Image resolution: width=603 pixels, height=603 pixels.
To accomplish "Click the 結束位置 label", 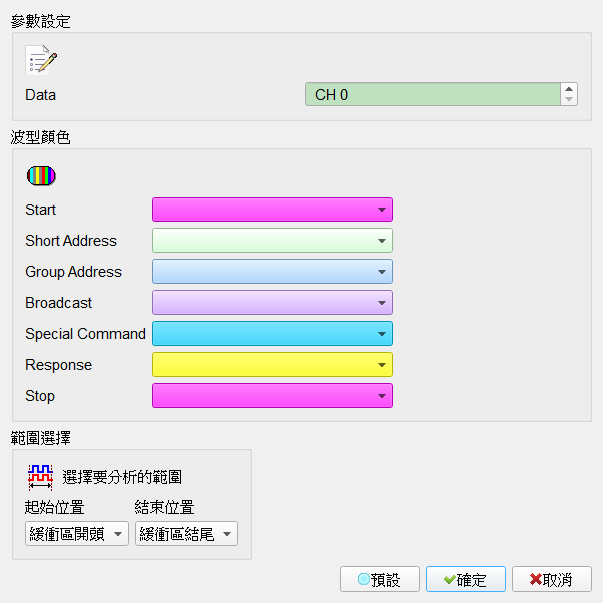I will pyautogui.click(x=164, y=507).
